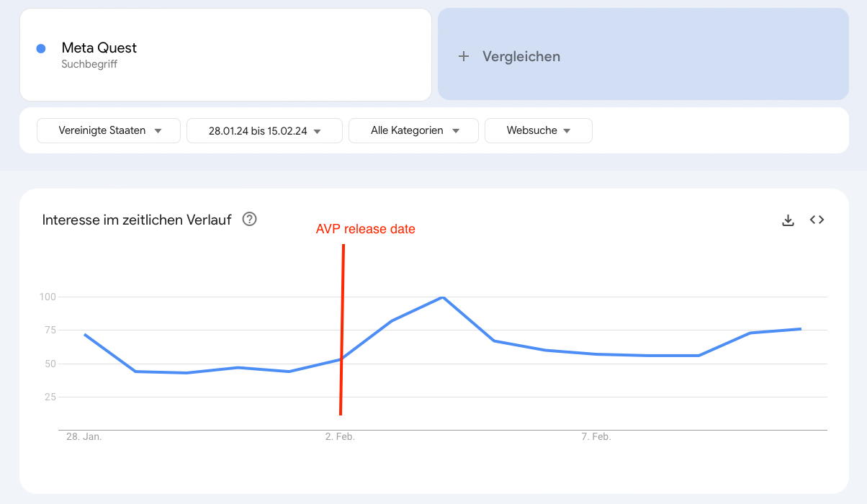Edit the Meta Quest search term

coord(99,48)
